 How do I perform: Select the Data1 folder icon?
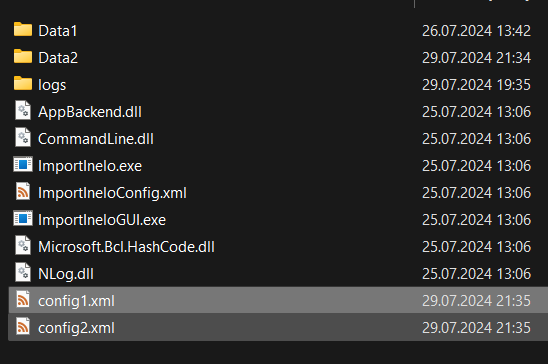coord(23,29)
